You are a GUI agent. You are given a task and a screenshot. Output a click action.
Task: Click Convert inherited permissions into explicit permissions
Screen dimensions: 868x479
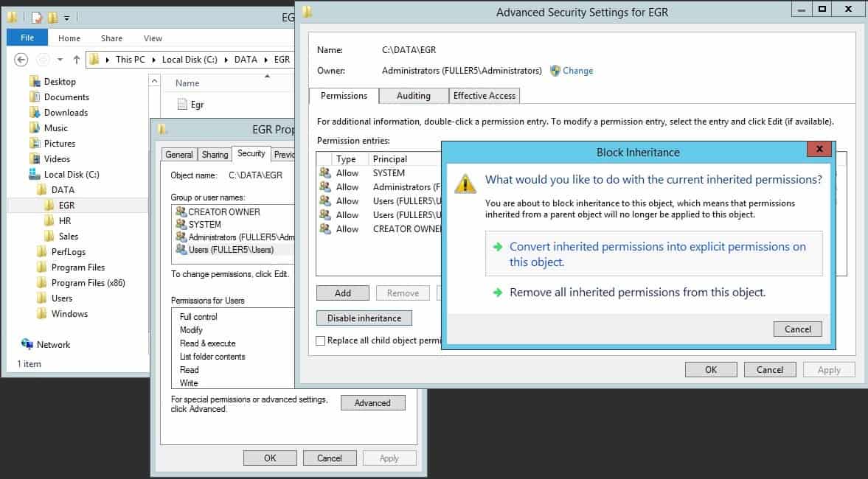click(654, 254)
